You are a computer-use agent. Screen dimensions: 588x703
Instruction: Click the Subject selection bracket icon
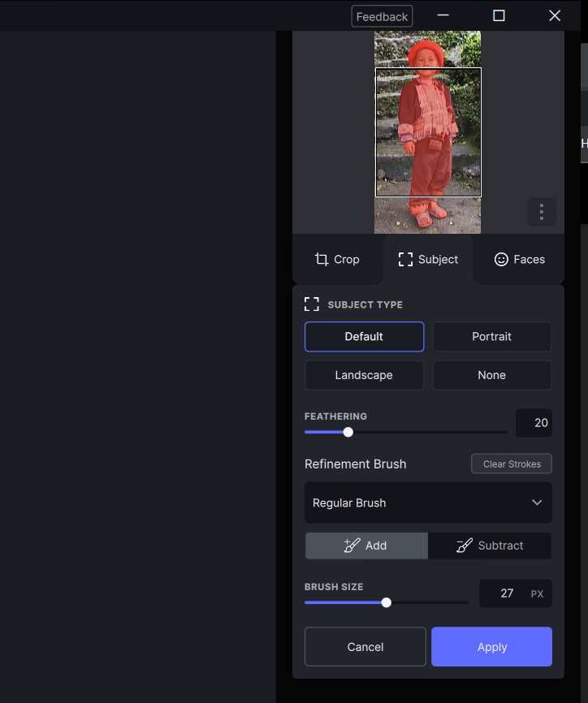point(405,260)
